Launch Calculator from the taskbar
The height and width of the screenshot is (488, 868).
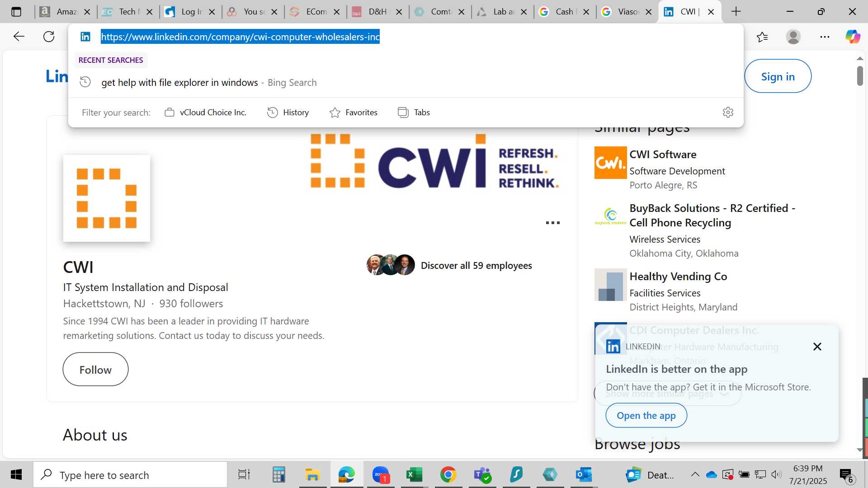(x=278, y=474)
